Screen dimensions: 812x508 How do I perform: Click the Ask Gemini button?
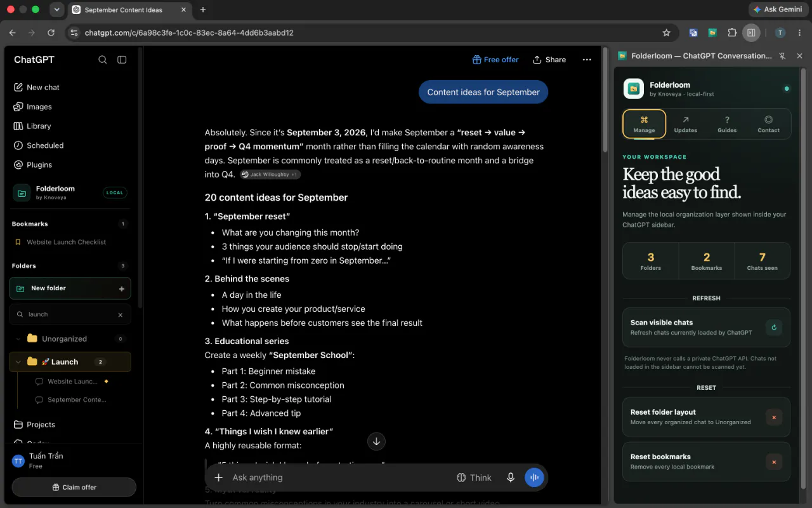pyautogui.click(x=778, y=10)
